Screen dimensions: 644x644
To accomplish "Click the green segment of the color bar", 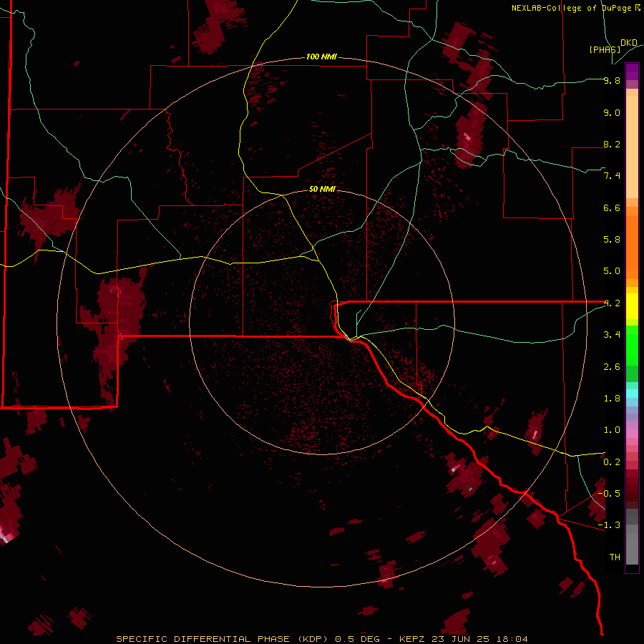I will (632, 346).
